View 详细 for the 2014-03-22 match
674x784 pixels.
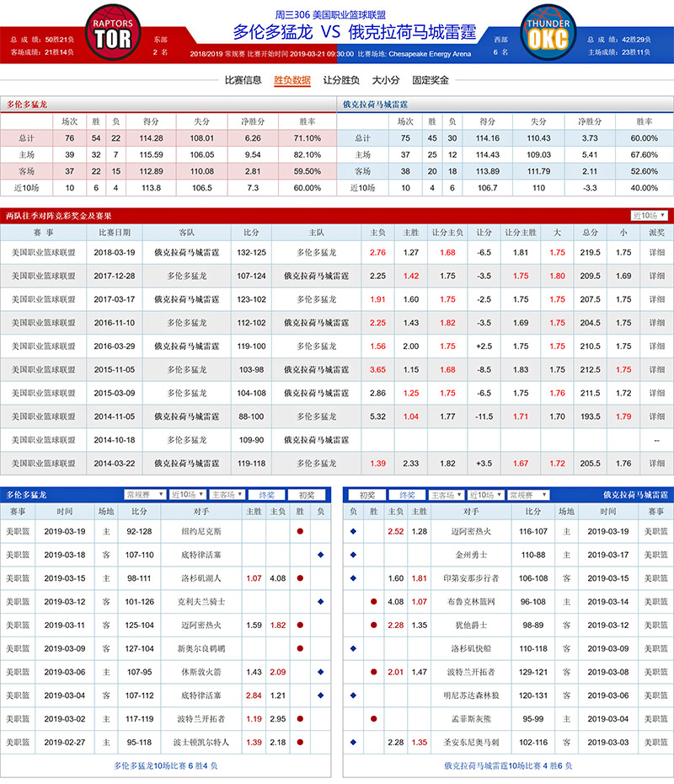click(x=657, y=464)
